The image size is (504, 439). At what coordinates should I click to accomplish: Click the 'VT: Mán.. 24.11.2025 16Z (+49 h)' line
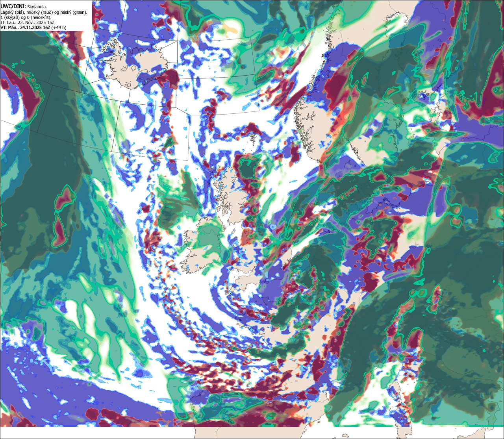[33, 28]
